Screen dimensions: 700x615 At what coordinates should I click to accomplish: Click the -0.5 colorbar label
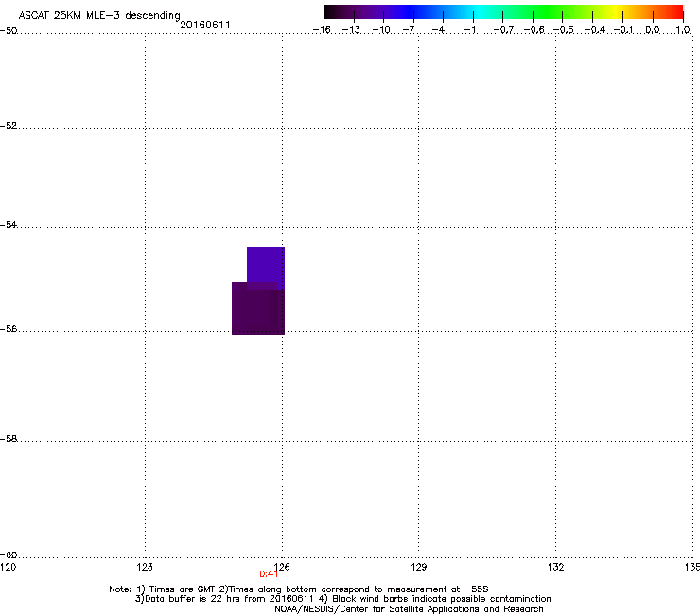pos(564,30)
